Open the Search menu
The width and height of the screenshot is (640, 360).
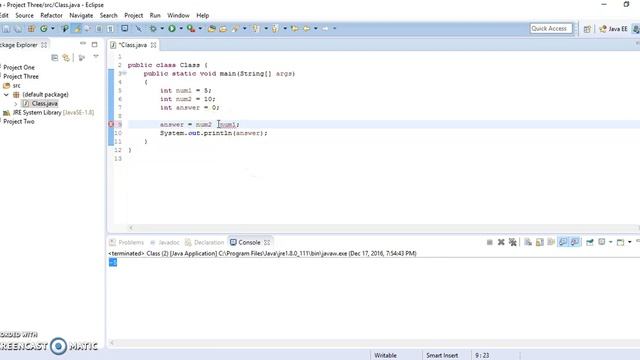click(x=109, y=16)
